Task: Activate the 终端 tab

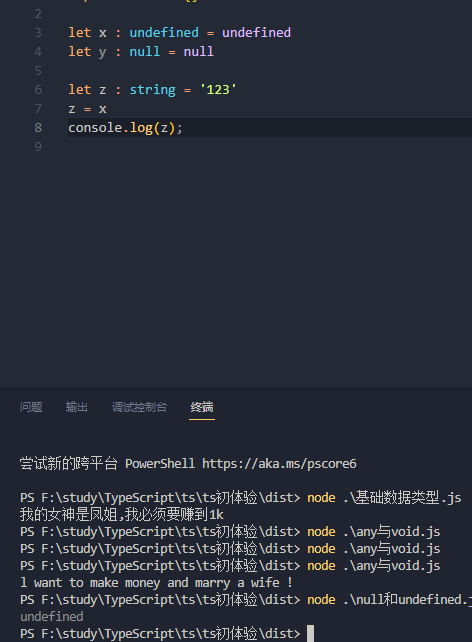Action: tap(202, 407)
